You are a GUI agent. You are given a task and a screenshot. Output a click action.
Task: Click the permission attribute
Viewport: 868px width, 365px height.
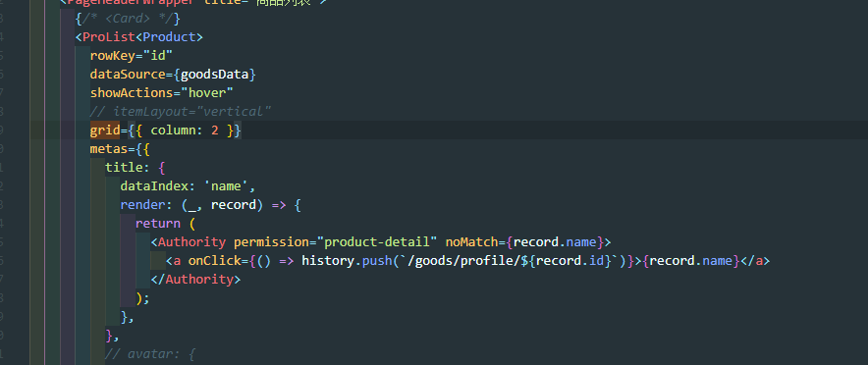pos(271,242)
